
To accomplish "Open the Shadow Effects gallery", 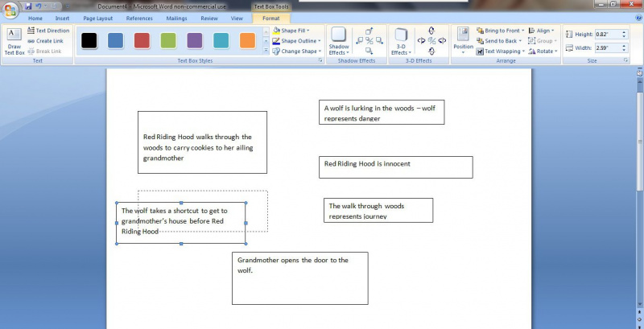I will [x=339, y=42].
